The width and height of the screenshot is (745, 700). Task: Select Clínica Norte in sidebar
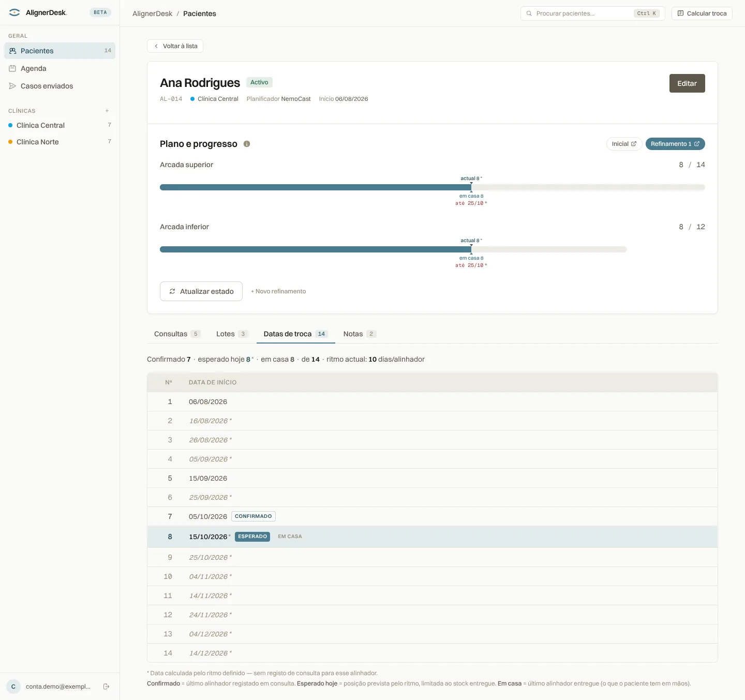59,142
